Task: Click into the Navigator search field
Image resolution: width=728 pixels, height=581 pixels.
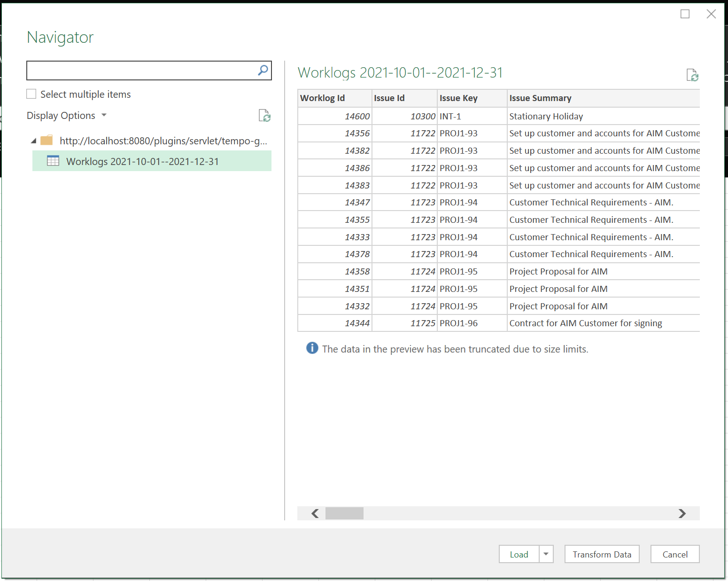Action: point(141,71)
